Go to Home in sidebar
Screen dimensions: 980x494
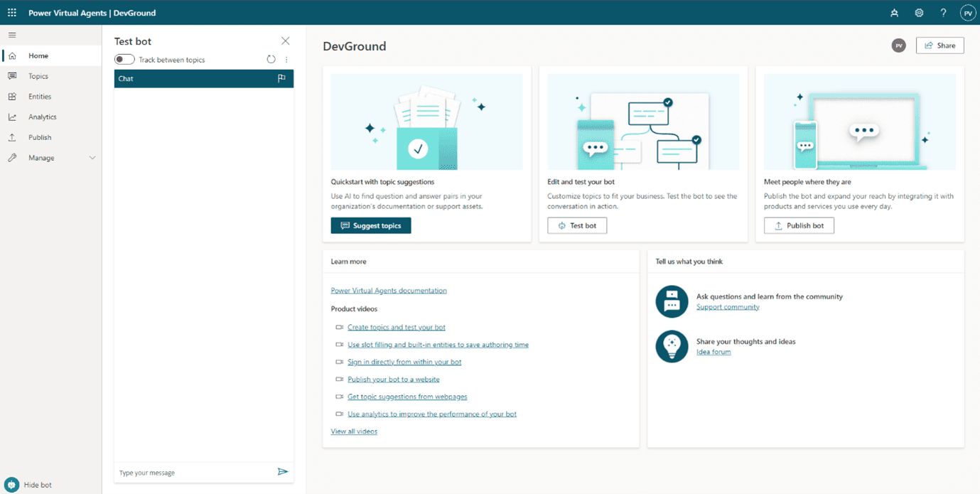50,55
